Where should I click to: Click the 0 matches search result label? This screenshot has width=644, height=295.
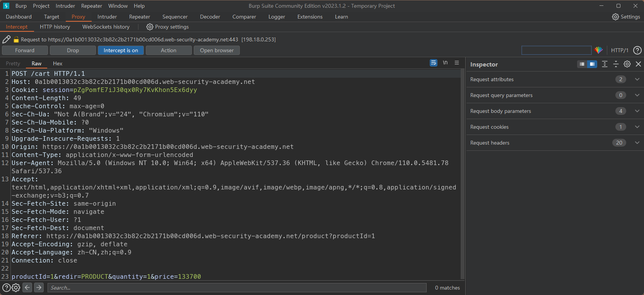tap(448, 288)
